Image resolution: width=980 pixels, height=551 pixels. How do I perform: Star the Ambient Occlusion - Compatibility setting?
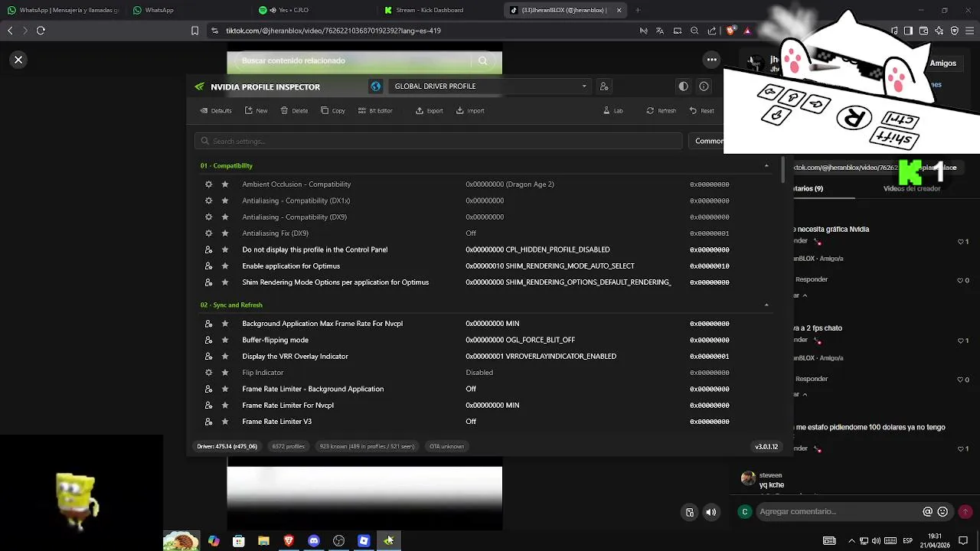pos(225,184)
